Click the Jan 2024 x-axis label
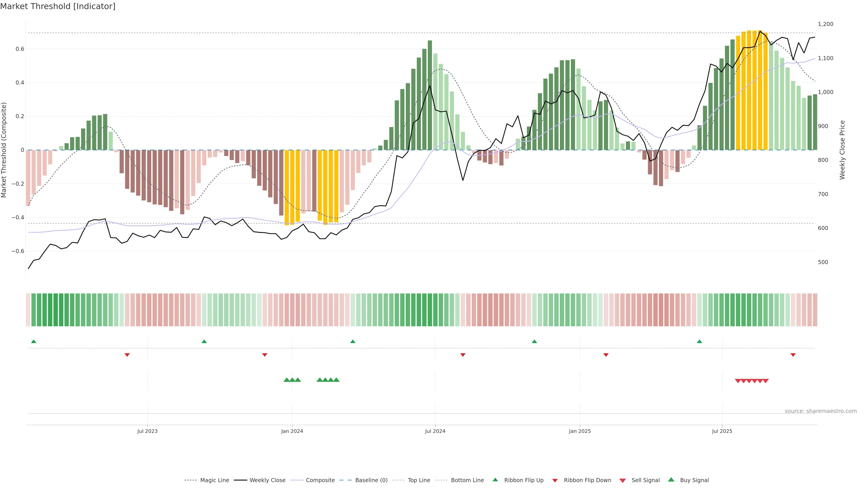Image resolution: width=868 pixels, height=488 pixels. (x=292, y=431)
